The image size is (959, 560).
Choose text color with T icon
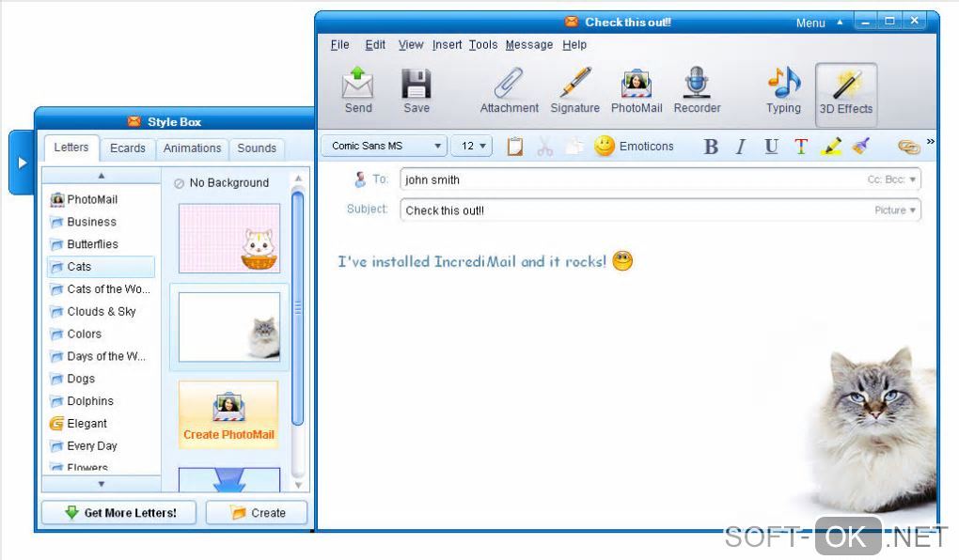(x=801, y=147)
